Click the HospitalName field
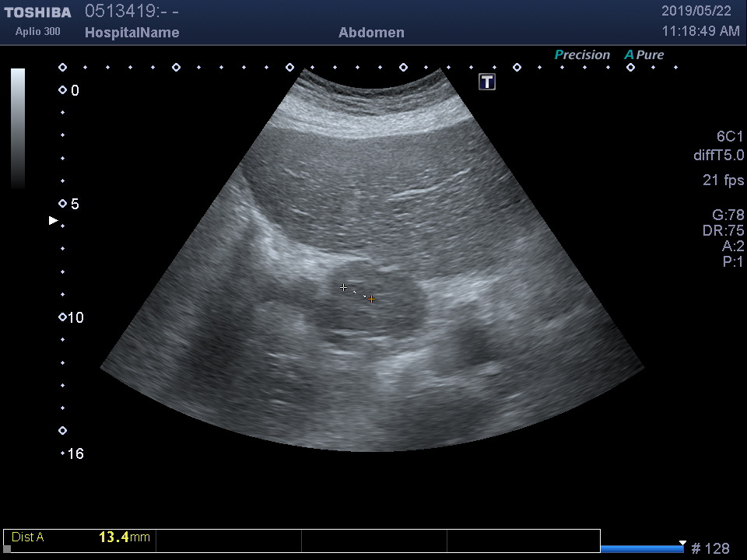747x560 pixels. click(x=132, y=33)
